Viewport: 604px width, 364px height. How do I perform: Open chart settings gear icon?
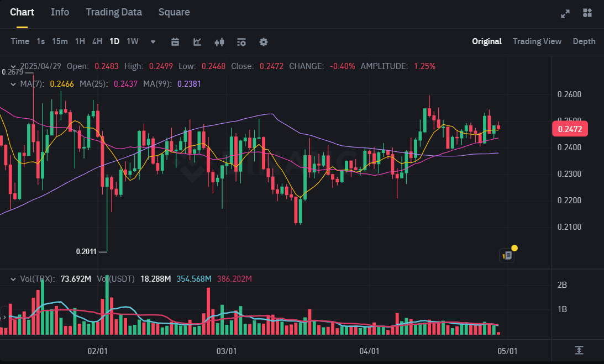point(264,41)
